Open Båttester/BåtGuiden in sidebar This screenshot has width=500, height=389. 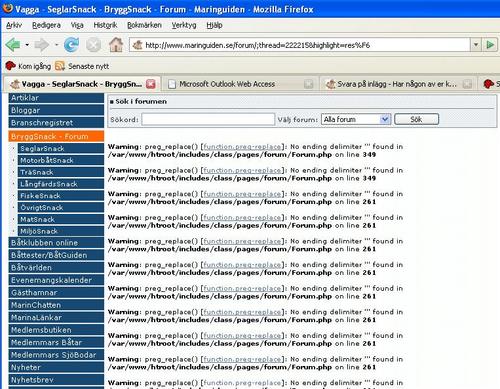(x=56, y=255)
